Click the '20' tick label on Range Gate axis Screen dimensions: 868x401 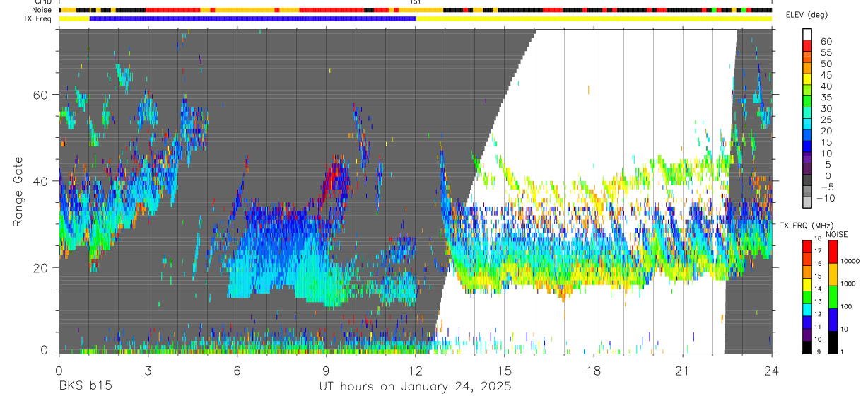tap(40, 267)
